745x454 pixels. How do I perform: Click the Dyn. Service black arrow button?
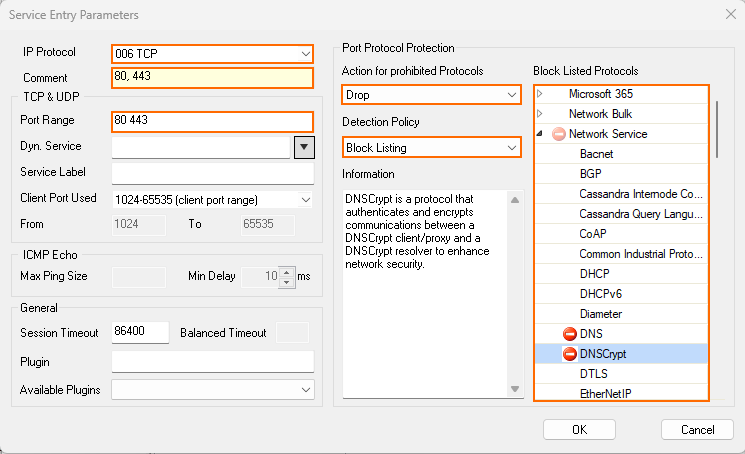(x=305, y=147)
